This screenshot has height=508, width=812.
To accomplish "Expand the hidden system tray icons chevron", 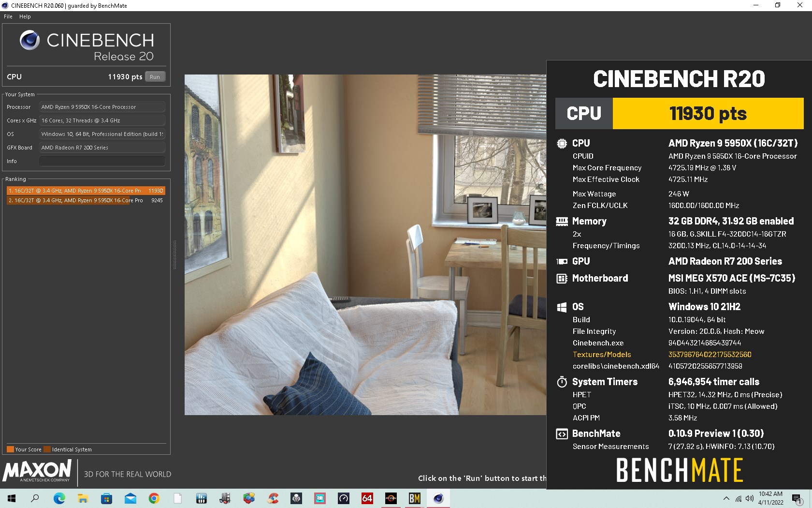I will pos(726,498).
